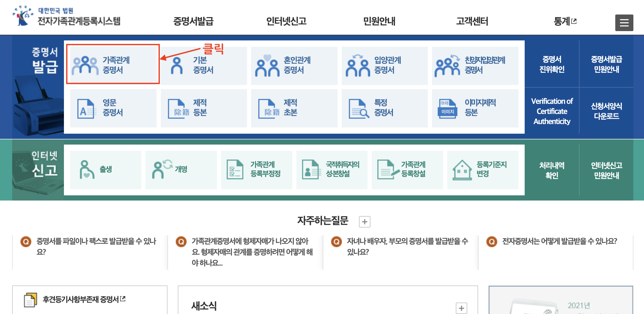Open 민원안내 top menu
The image size is (644, 314).
pyautogui.click(x=379, y=21)
